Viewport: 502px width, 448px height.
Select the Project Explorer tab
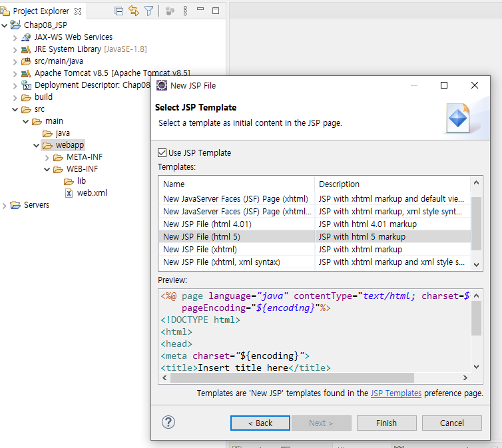pyautogui.click(x=41, y=11)
